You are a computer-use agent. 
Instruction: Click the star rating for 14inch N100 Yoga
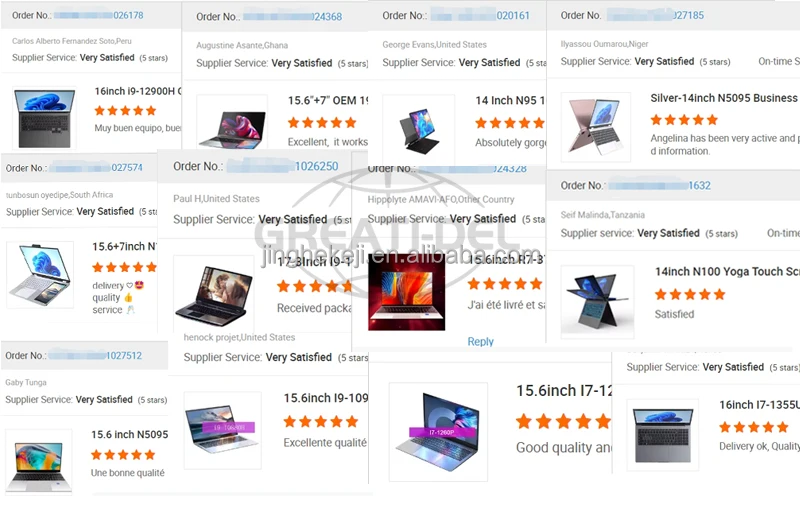point(690,294)
